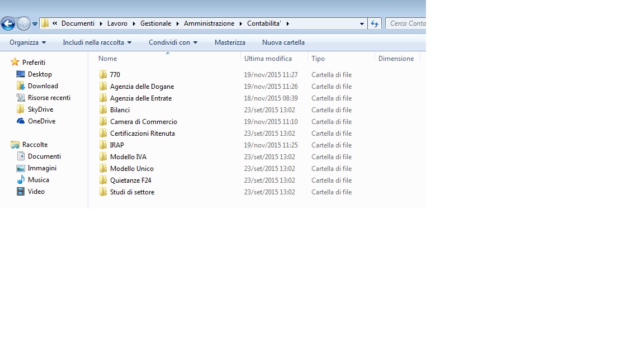
Task: Click the refresh icon beside address bar
Action: pyautogui.click(x=375, y=23)
